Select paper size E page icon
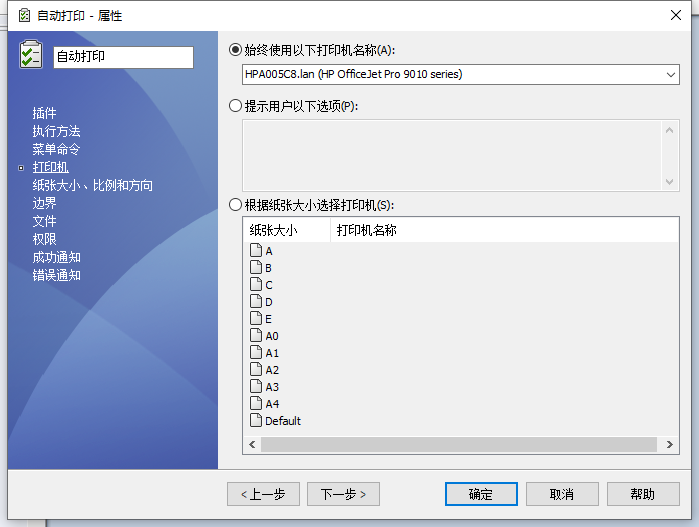The width and height of the screenshot is (699, 527). 256,318
